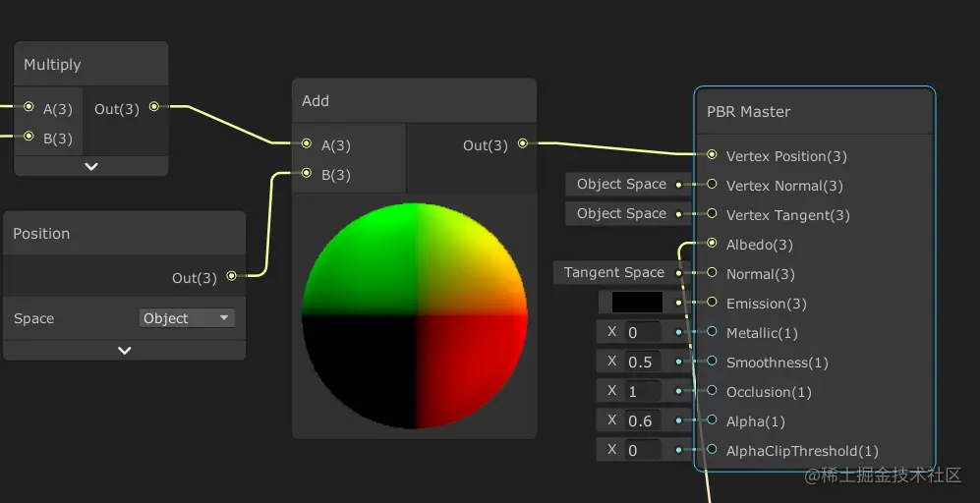Collapse the Position node with its chevron
The image size is (980, 503).
(x=125, y=351)
